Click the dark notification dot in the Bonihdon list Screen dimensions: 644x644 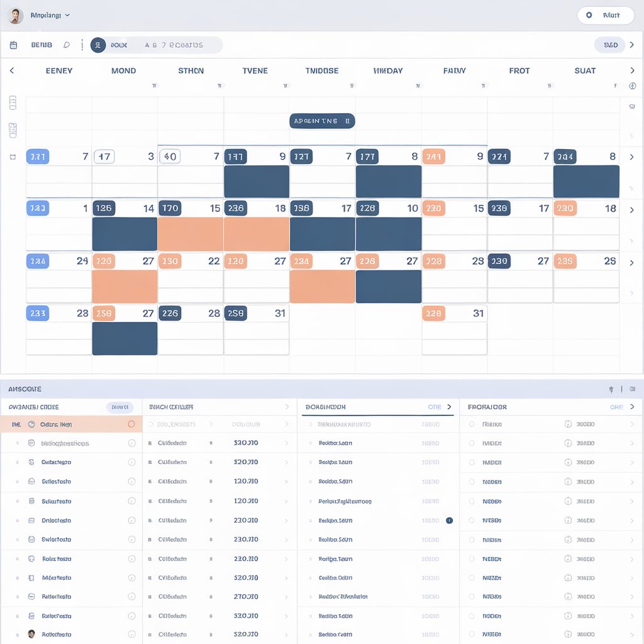449,521
